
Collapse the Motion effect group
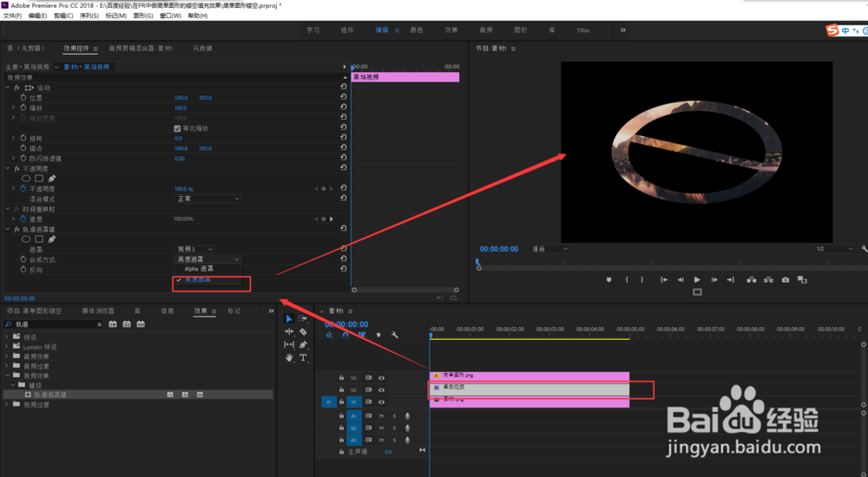tap(7, 88)
